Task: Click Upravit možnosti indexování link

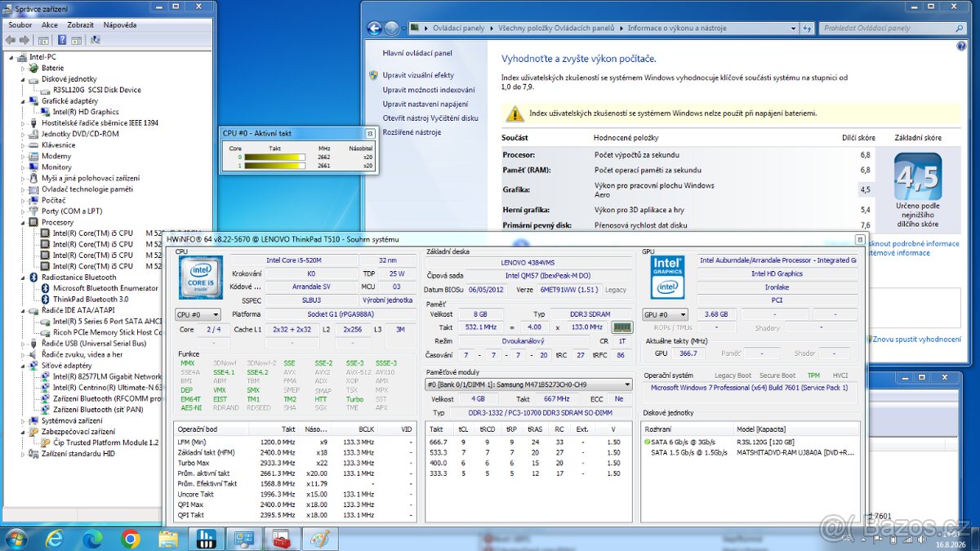Action: 429,90
